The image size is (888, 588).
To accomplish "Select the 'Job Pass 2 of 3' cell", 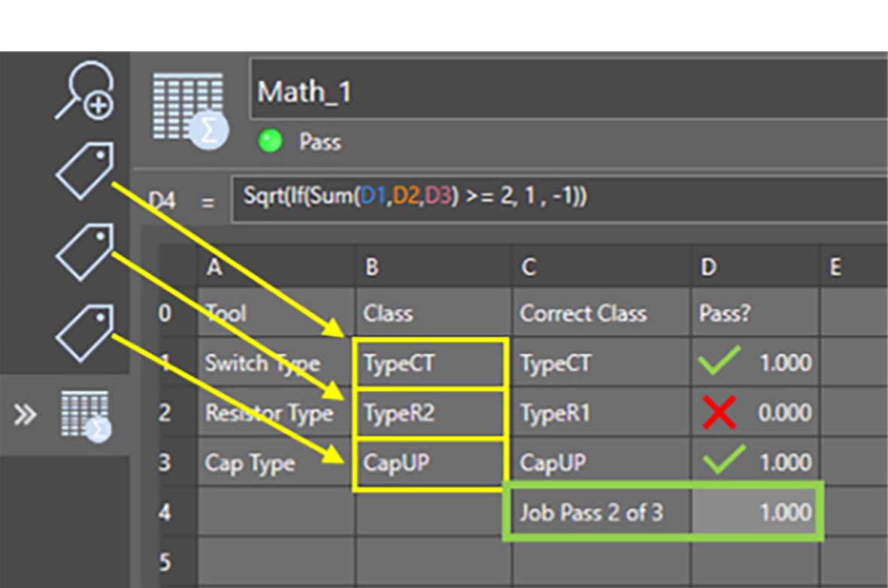I will [602, 512].
